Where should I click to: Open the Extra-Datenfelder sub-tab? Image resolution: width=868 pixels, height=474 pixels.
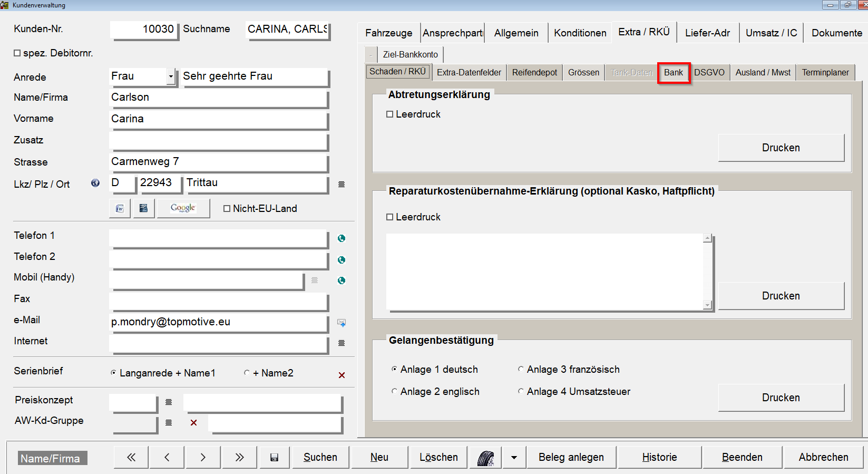[x=469, y=72]
